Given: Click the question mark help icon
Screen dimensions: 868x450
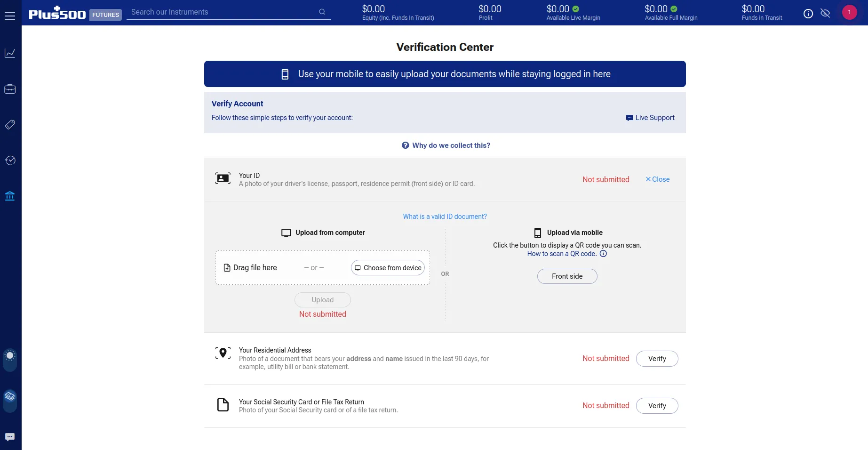Looking at the screenshot, I should [405, 145].
